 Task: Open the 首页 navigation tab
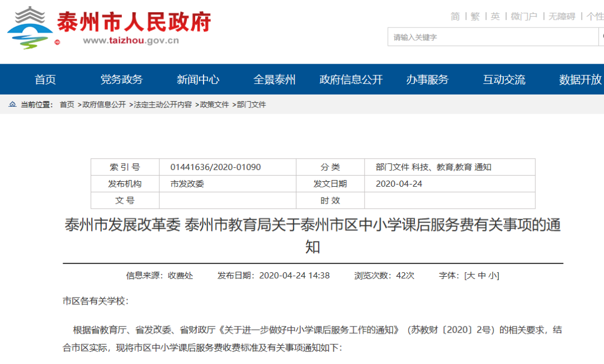click(x=45, y=79)
